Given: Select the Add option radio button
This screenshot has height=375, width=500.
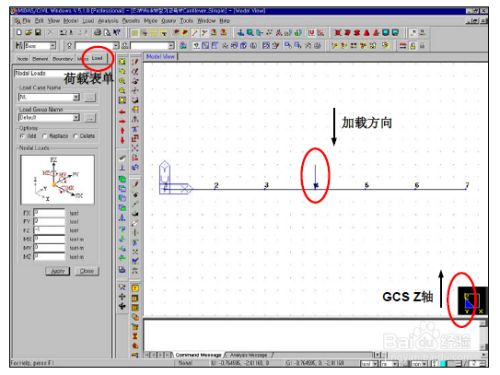Looking at the screenshot, I should click(22, 136).
